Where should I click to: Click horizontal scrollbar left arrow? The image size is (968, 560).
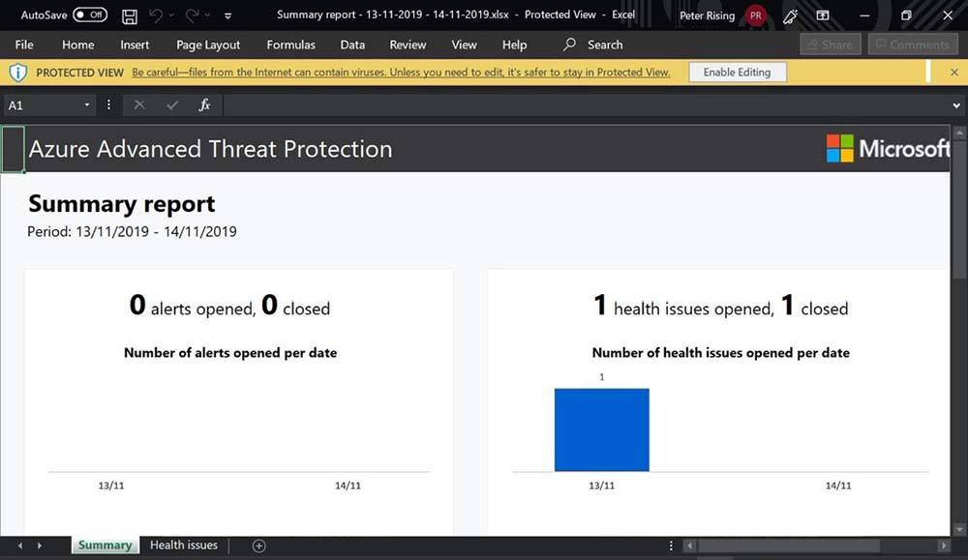[x=690, y=545]
